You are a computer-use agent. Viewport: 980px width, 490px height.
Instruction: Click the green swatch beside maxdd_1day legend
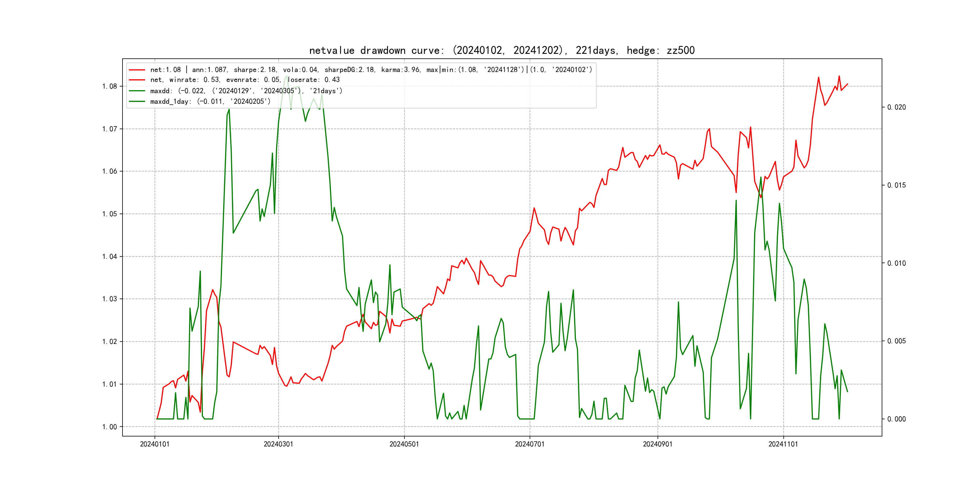pos(137,102)
